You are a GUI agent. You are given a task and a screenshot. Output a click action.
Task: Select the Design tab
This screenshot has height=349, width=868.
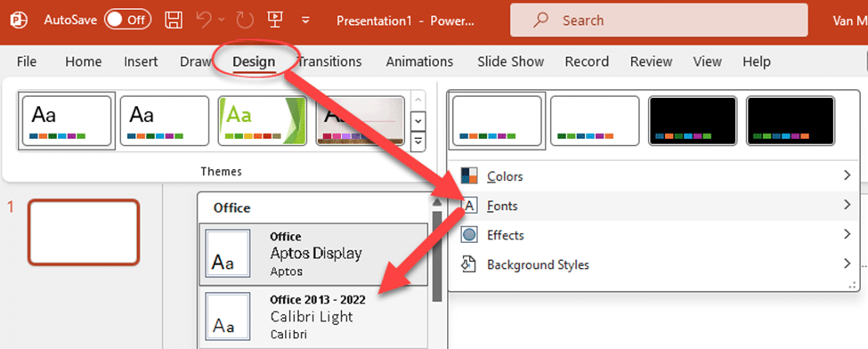coord(254,61)
